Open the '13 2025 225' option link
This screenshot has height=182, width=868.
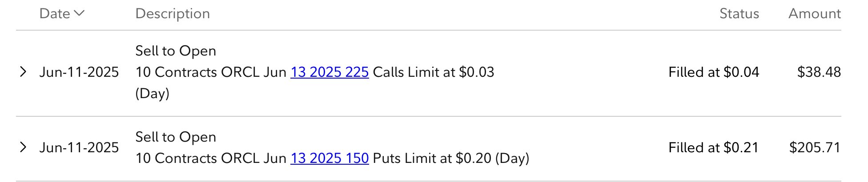330,72
